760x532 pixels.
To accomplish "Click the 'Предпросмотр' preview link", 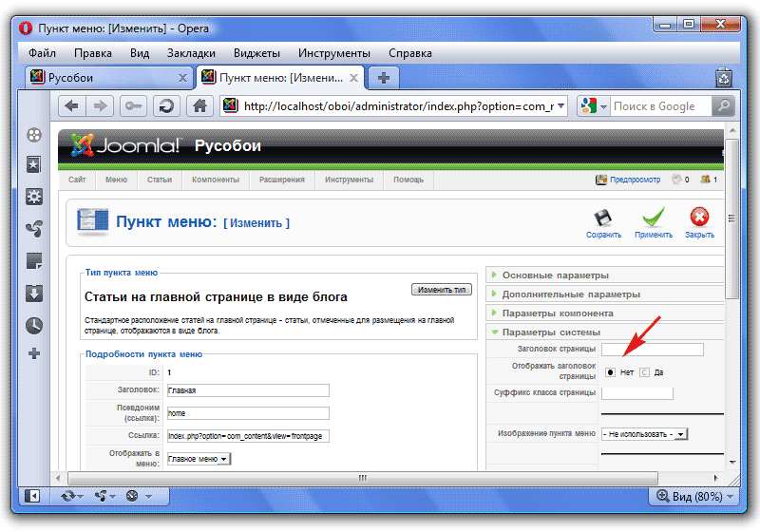I will pyautogui.click(x=629, y=179).
